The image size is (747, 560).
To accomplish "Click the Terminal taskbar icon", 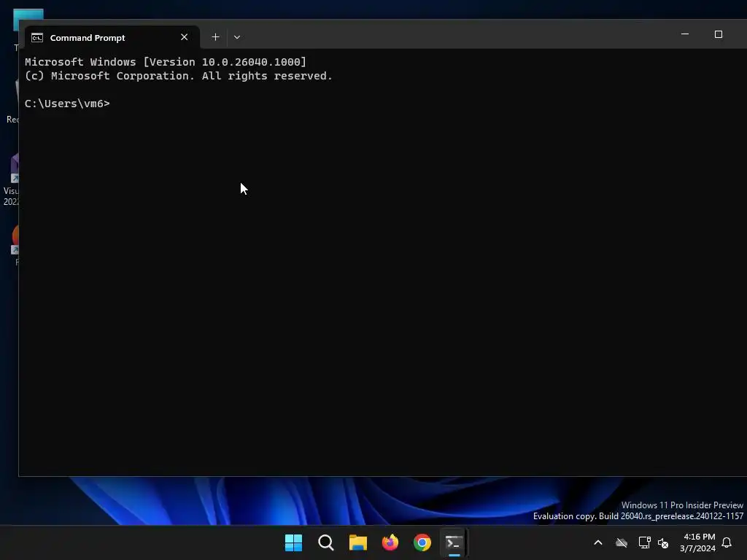I will click(454, 542).
